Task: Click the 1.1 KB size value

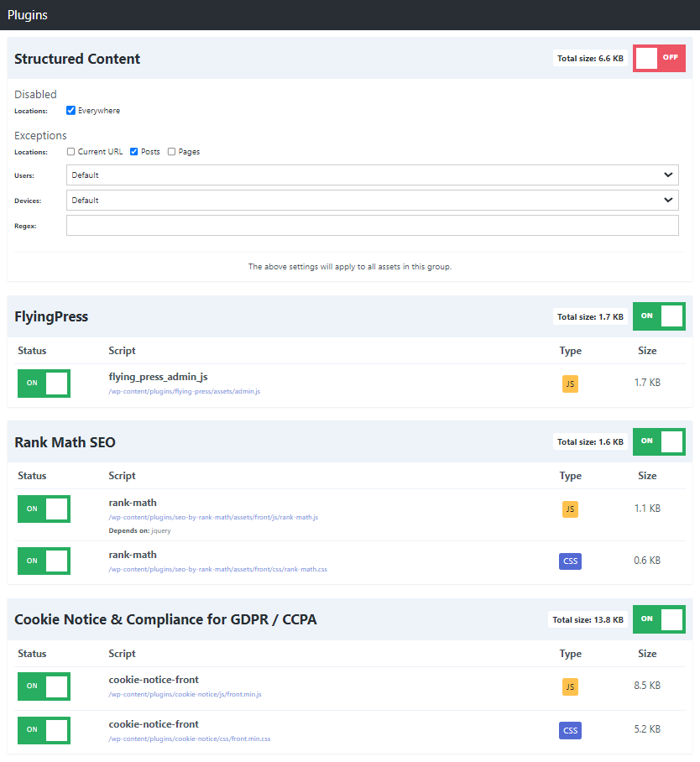Action: pyautogui.click(x=647, y=509)
